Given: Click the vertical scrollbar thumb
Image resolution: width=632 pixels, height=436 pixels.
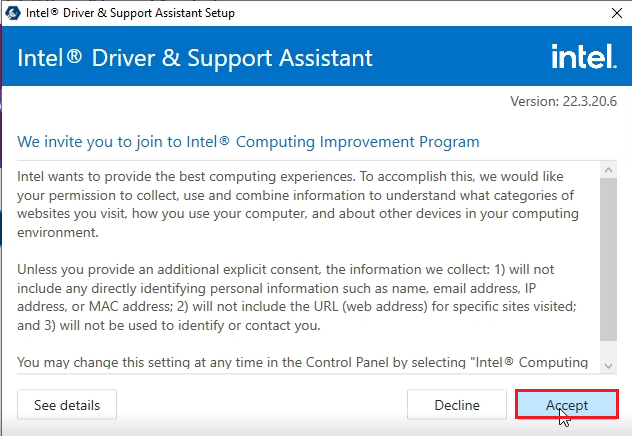Looking at the screenshot, I should coord(608,260).
